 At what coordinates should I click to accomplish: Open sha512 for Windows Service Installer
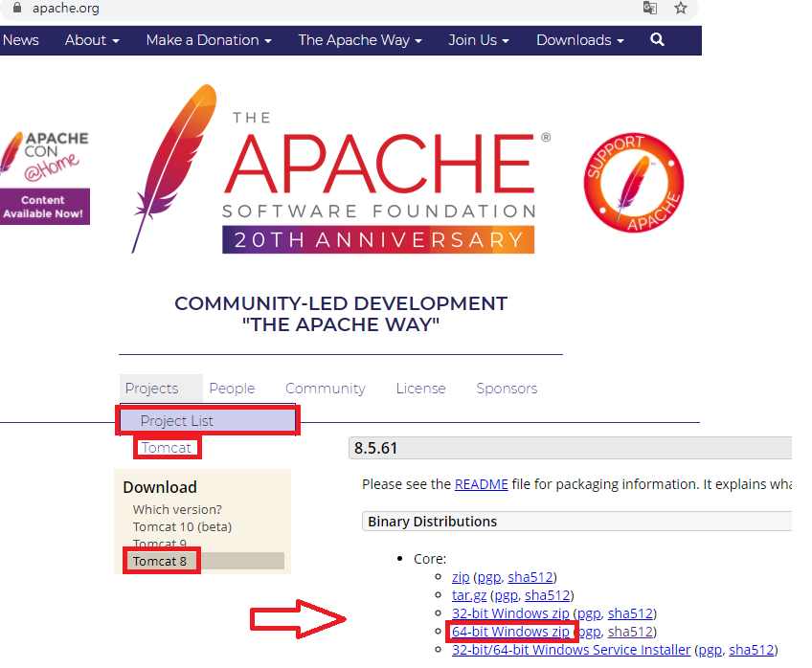pos(751,650)
